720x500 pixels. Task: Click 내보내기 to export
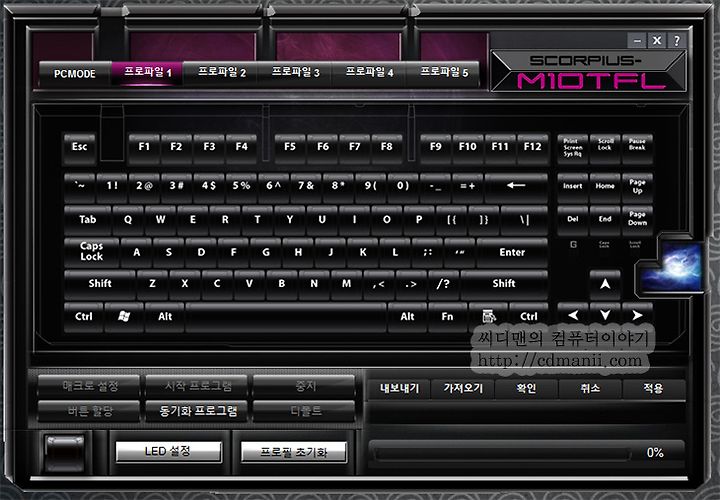[x=399, y=389]
